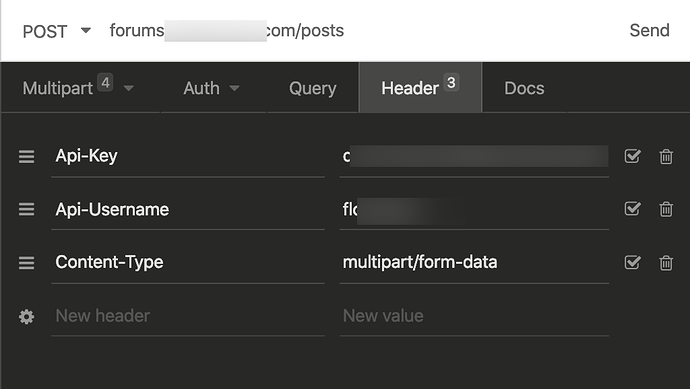Grab the Content-Type row drag handle
Screen dimensions: 690x389
pos(26,263)
